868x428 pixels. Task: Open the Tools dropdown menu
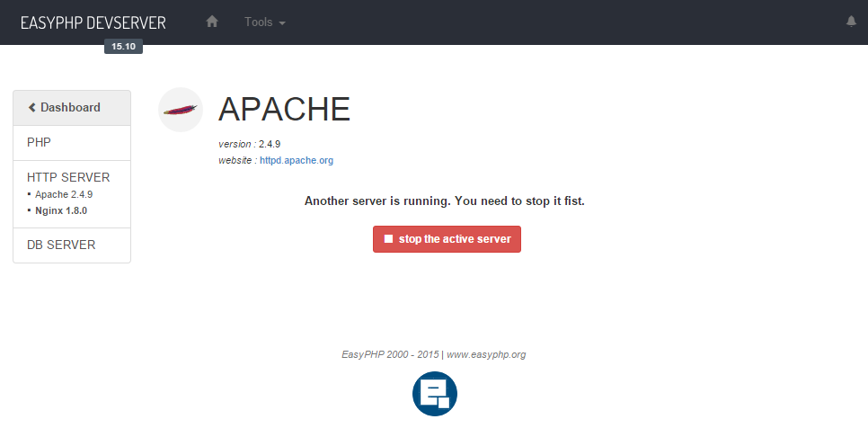tap(265, 22)
